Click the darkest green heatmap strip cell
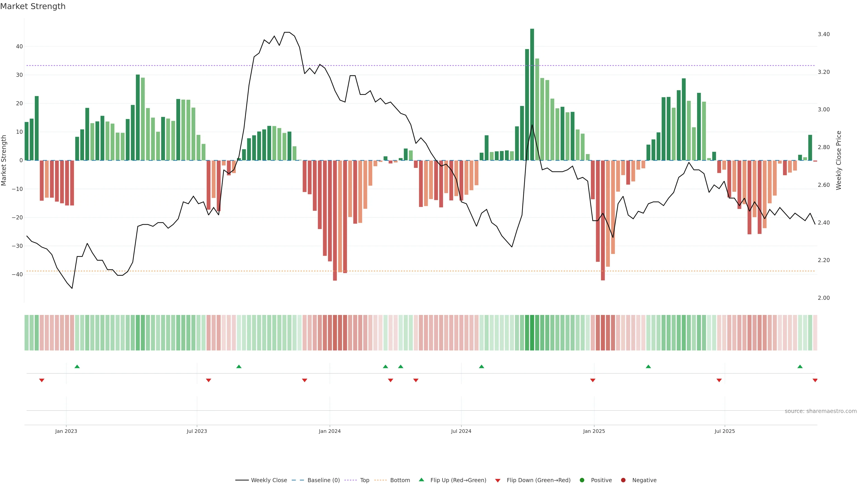Screen dimensions: 868x488 pos(532,332)
